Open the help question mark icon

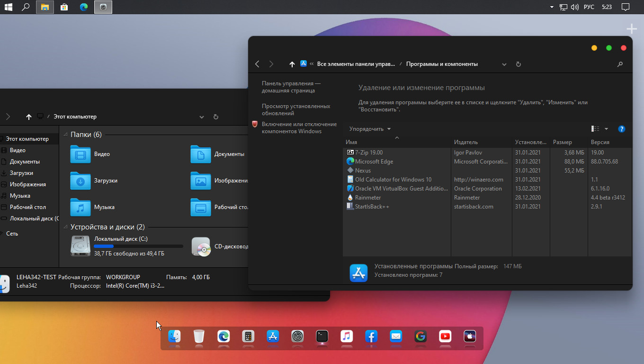pos(622,129)
